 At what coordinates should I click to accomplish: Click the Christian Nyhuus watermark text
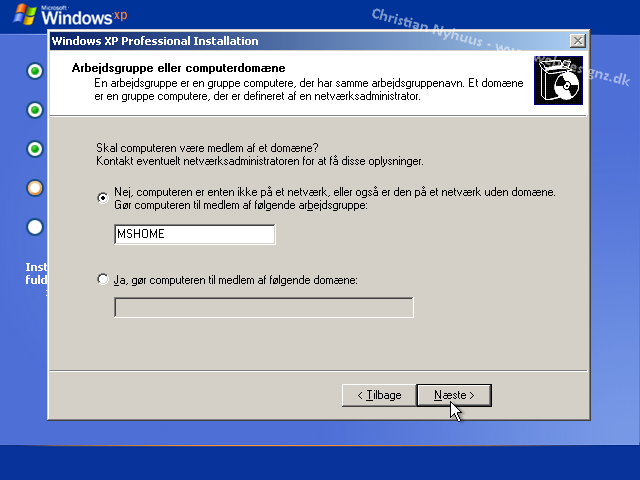tap(440, 28)
